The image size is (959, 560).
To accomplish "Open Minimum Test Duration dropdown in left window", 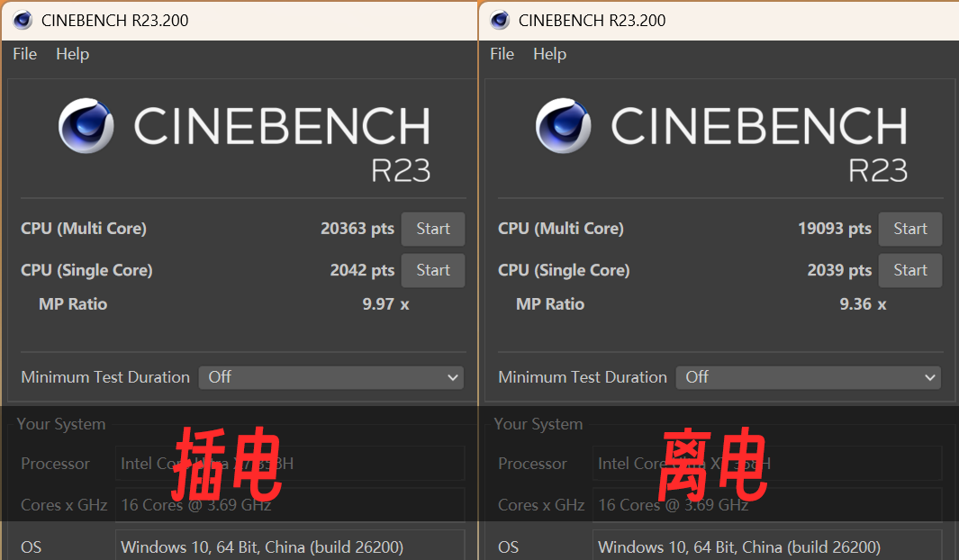I will coord(330,377).
